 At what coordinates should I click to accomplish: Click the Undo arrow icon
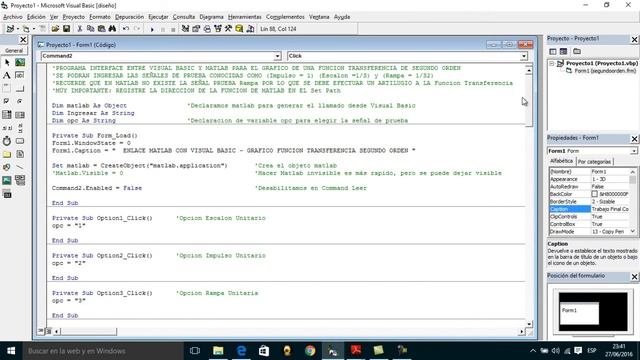pos(126,29)
